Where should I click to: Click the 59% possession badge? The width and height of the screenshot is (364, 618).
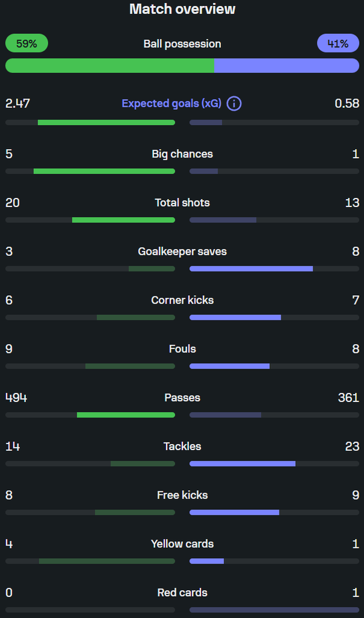[x=27, y=43]
